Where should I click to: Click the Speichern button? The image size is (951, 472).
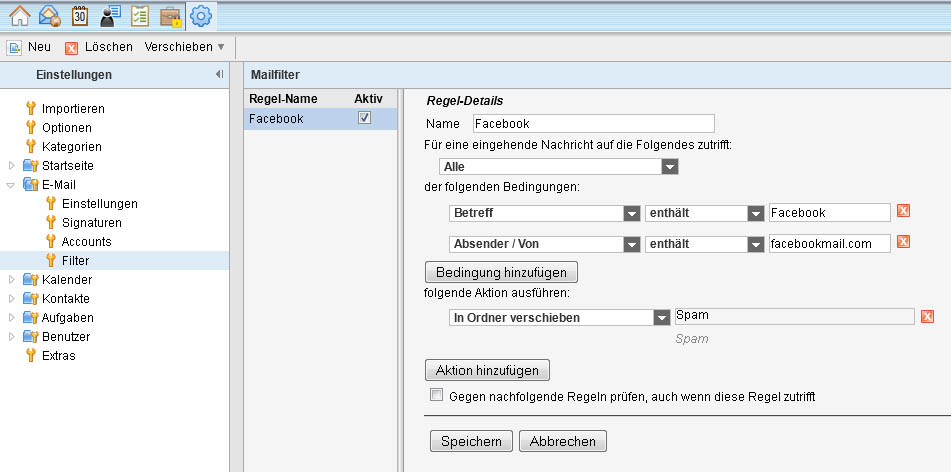pos(471,441)
